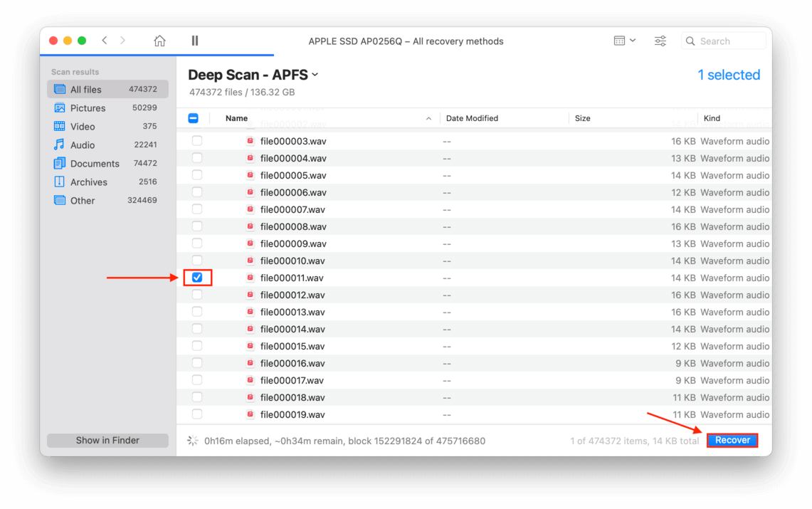Open the Deep Scan - APFS dropdown
This screenshot has height=509, width=812.
[x=253, y=75]
